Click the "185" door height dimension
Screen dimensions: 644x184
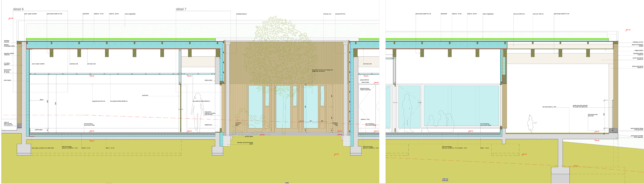[305, 107]
